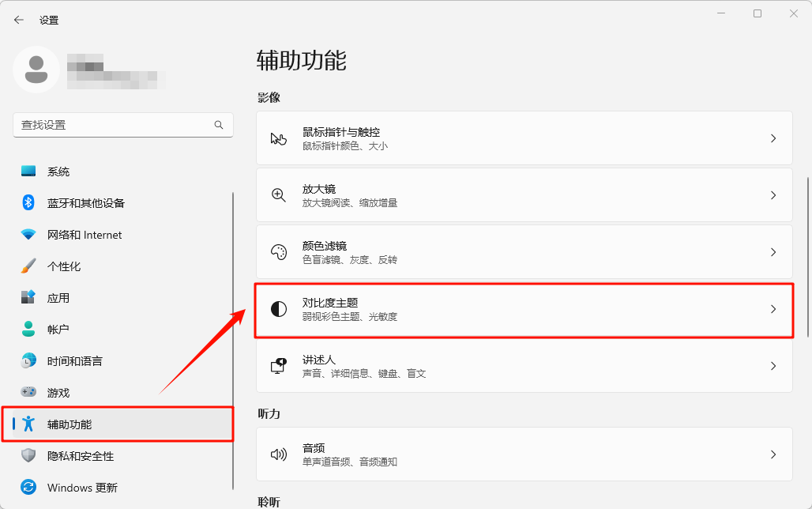Open 时间和语言 sidebar item
812x509 pixels.
[74, 361]
